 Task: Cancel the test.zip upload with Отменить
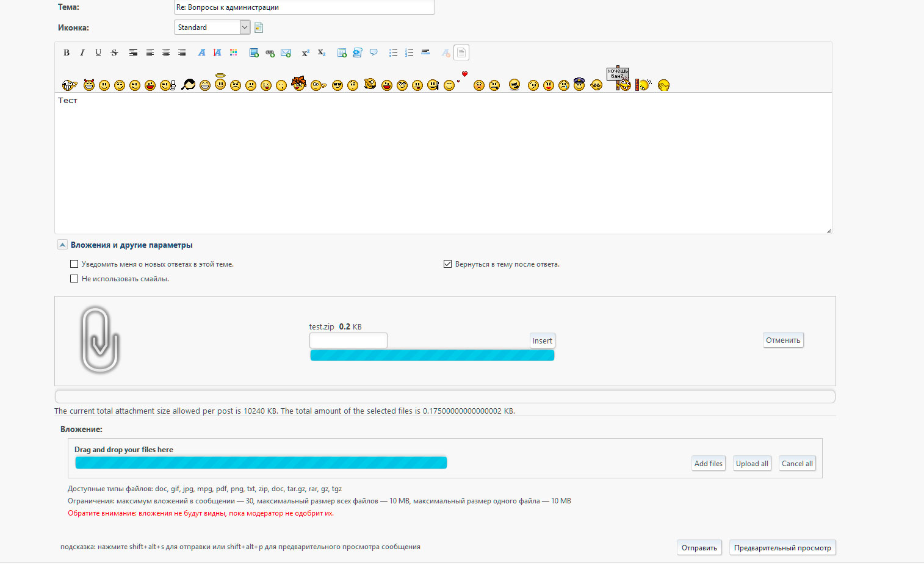point(783,340)
